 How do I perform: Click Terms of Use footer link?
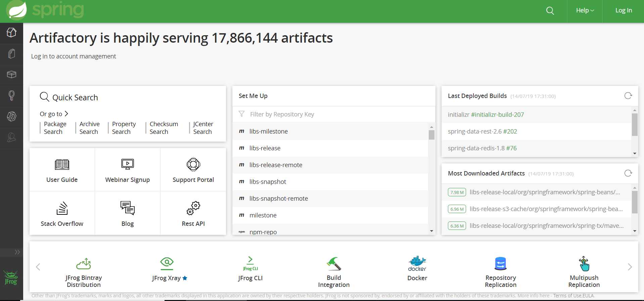pyautogui.click(x=567, y=296)
